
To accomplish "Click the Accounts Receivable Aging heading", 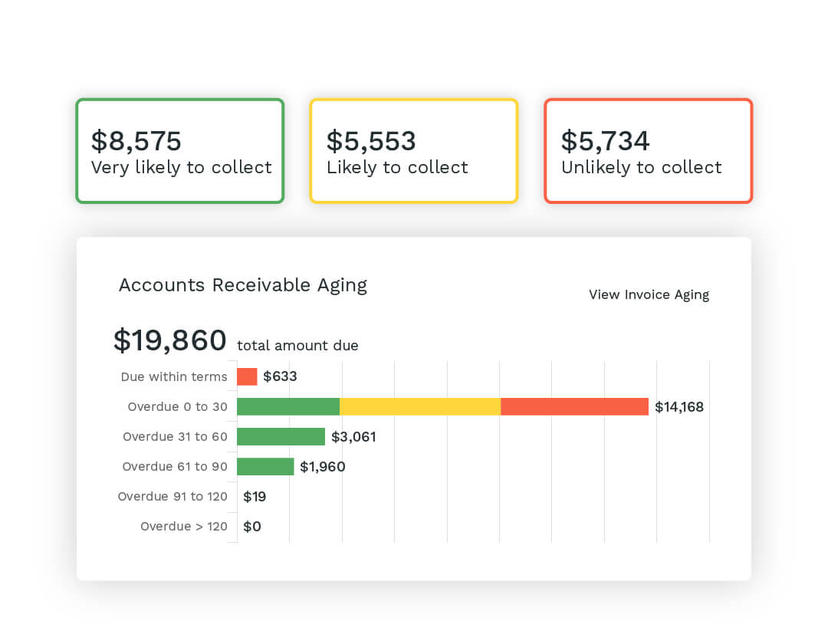I will [x=243, y=285].
